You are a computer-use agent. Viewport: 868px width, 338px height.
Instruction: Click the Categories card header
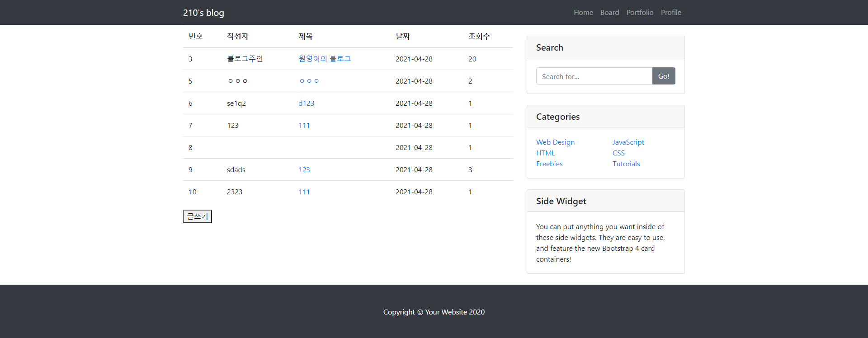coord(606,117)
